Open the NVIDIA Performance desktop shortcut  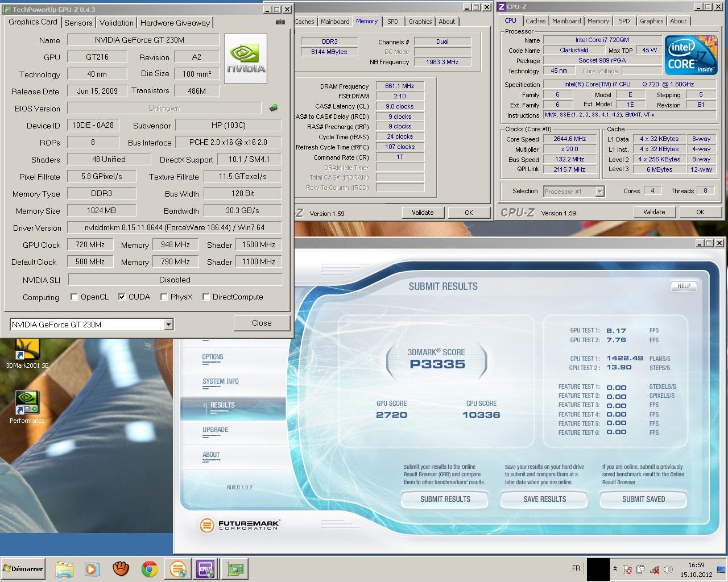coord(27,407)
